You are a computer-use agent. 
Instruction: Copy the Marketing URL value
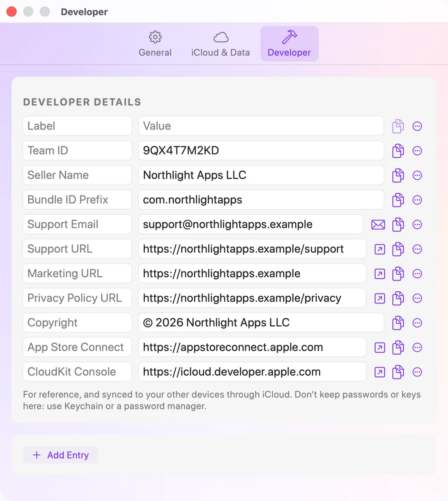(x=398, y=273)
